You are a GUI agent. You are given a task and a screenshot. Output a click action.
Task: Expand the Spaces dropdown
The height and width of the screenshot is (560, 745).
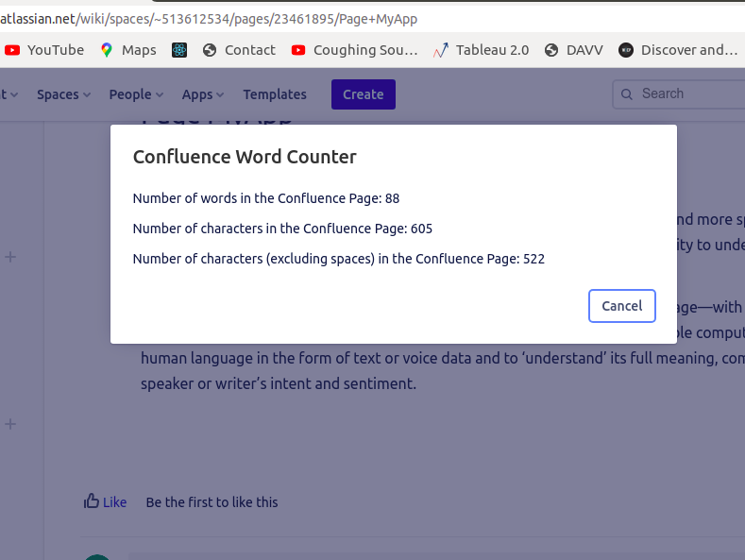pos(63,94)
